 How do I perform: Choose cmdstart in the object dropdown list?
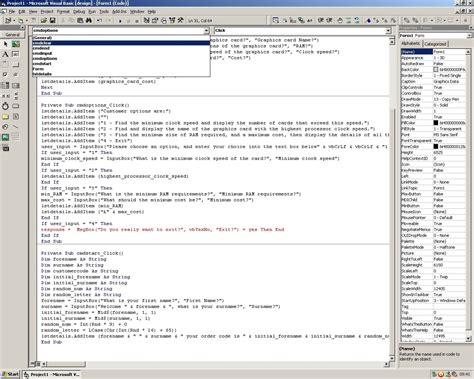point(121,64)
